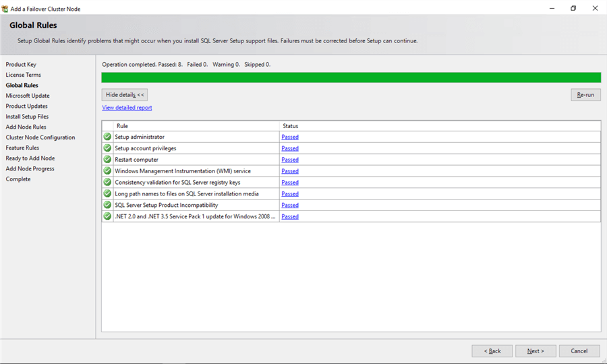Select the SQL Server Setup Product Incompatibility text
Screen dimensions: 607x364
pos(167,205)
